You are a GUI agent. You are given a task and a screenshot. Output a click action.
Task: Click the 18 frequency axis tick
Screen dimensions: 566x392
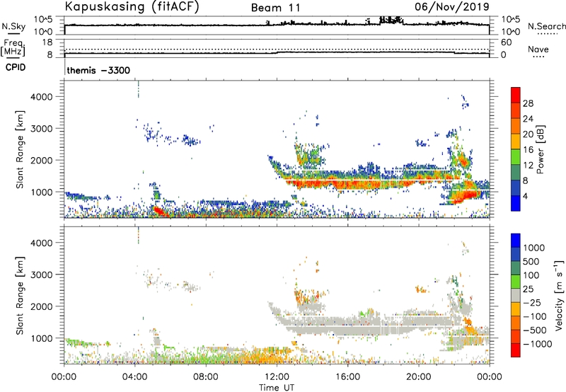[47, 42]
